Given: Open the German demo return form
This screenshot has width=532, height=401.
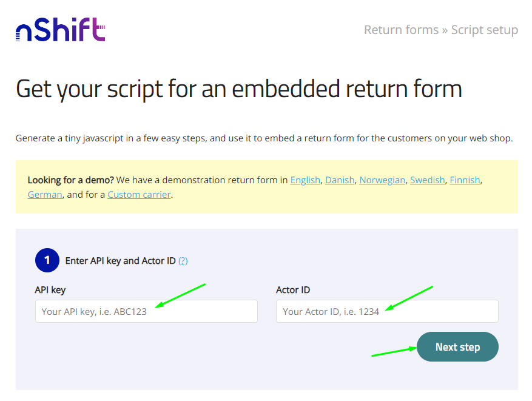Looking at the screenshot, I should pyautogui.click(x=44, y=194).
